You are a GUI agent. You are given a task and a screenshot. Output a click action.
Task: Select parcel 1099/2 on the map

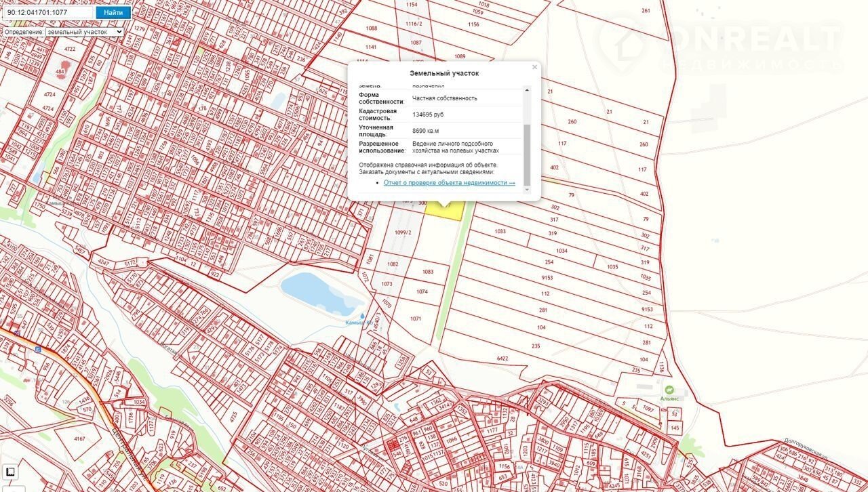(403, 233)
